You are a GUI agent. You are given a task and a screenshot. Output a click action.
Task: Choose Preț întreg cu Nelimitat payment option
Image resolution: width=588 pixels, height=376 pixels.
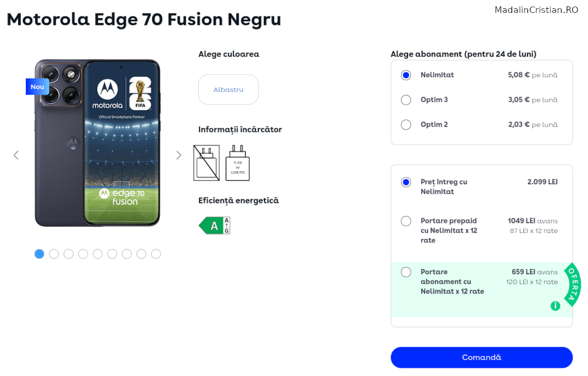(x=406, y=182)
